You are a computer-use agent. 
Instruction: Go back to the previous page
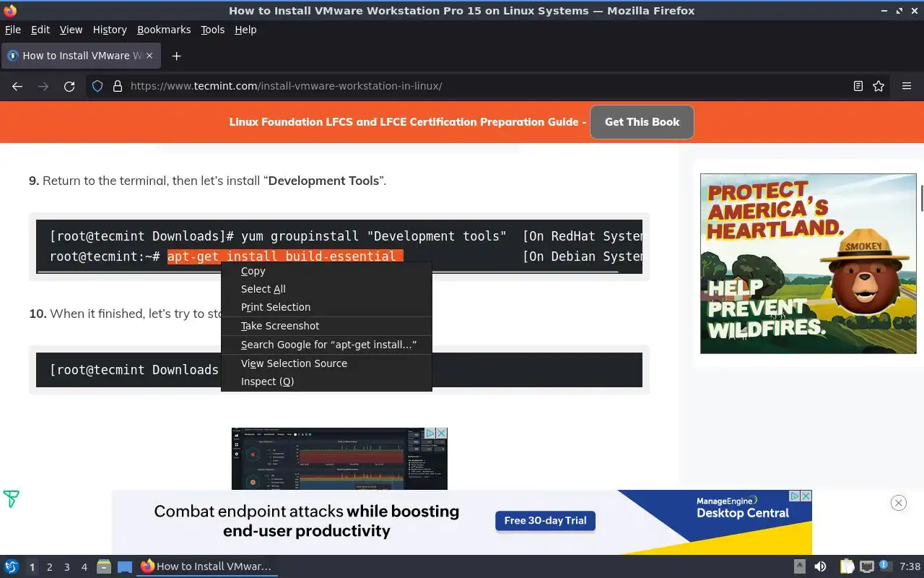pyautogui.click(x=17, y=86)
